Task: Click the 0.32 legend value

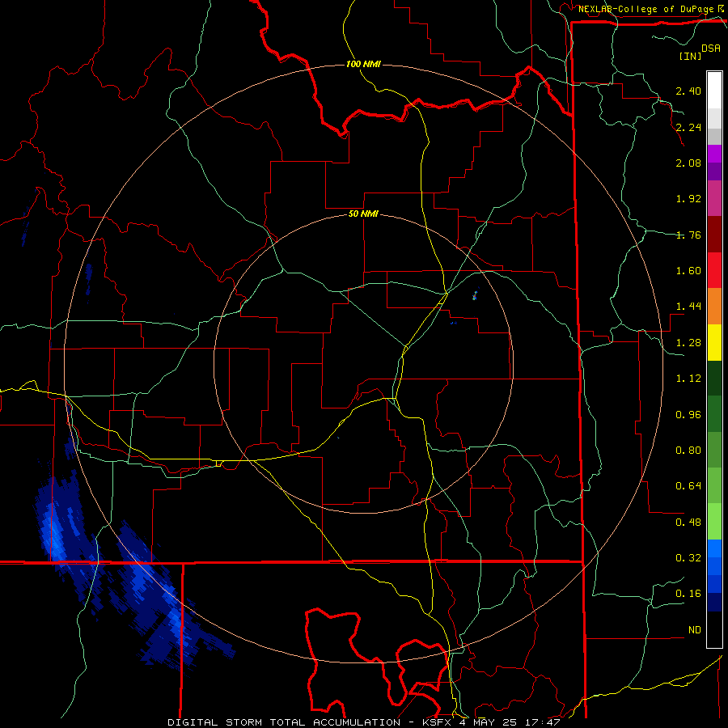Action: (x=688, y=558)
